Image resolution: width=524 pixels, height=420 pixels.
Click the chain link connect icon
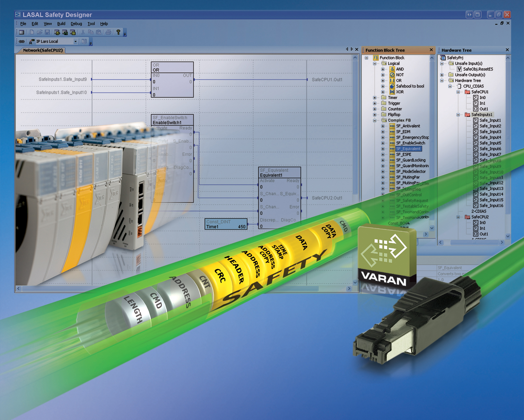pyautogui.click(x=22, y=42)
